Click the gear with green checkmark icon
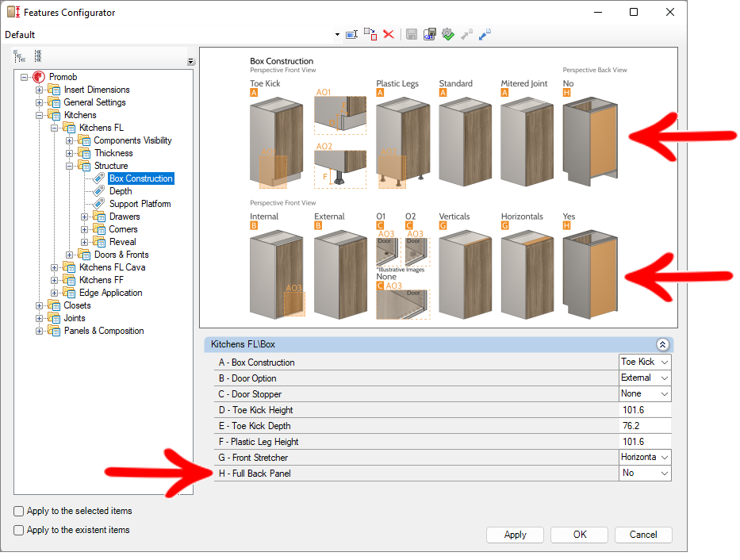Screen dimensions: 740x560 [448, 34]
